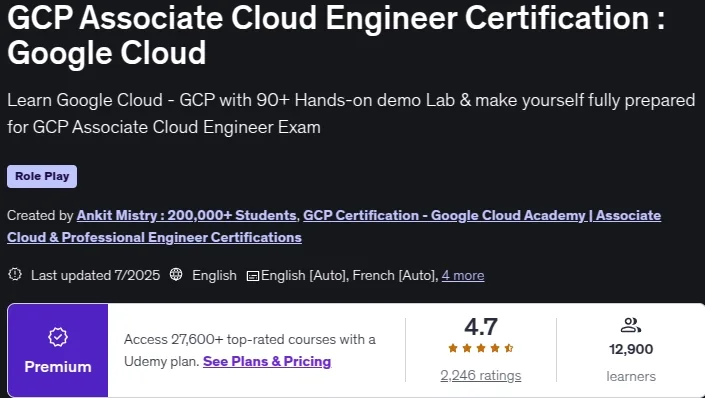Click the last updated alert badge icon
Image resolution: width=705 pixels, height=398 pixels.
click(15, 274)
